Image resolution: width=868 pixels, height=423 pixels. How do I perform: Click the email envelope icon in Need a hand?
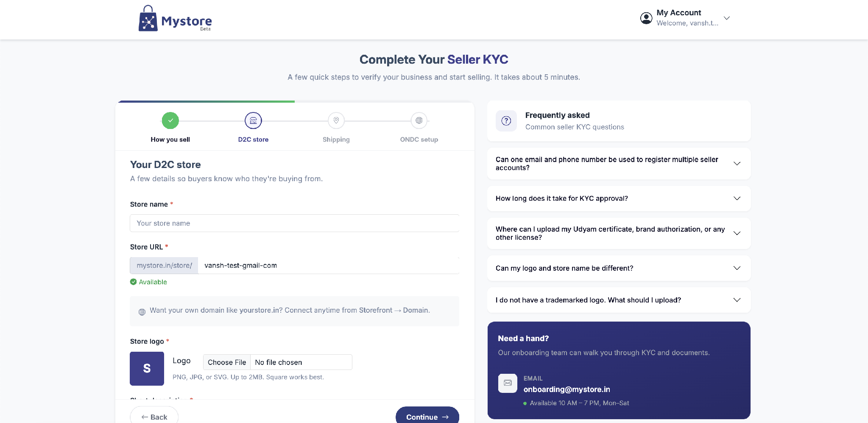(x=508, y=383)
